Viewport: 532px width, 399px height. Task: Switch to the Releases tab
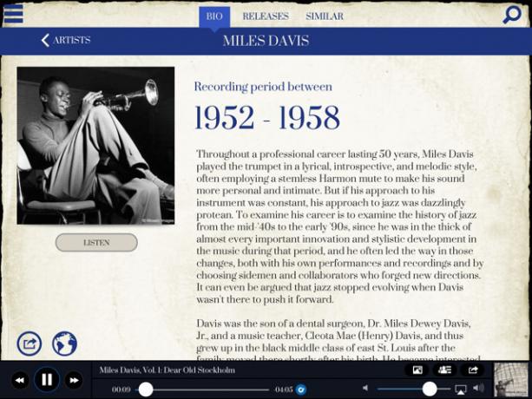point(266,16)
